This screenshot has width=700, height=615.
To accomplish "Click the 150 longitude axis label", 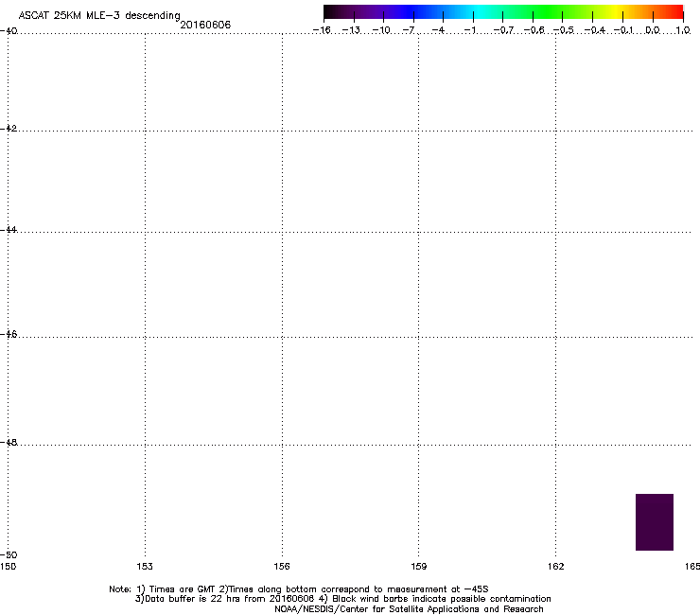I will pyautogui.click(x=8, y=567).
